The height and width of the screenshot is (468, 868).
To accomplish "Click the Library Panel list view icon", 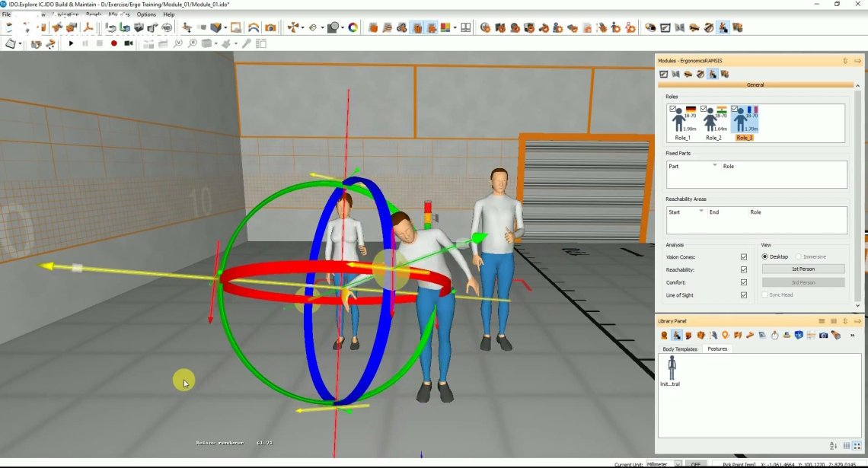I will 822,320.
